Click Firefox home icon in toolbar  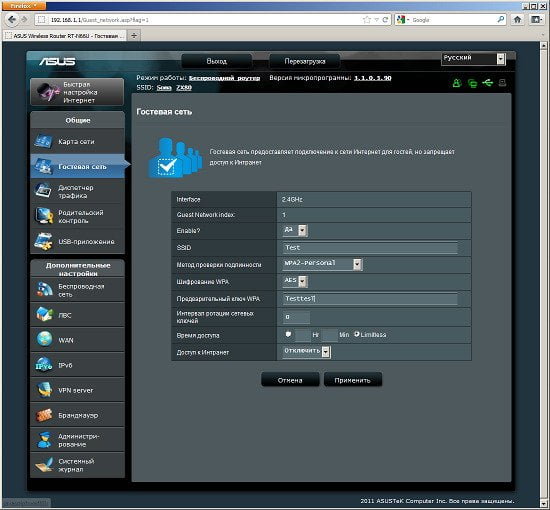[517, 20]
